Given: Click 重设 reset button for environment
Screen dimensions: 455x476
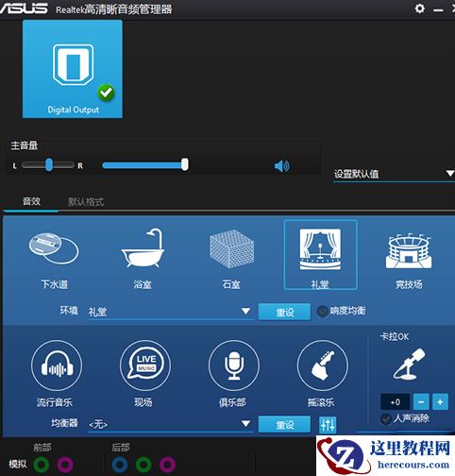Looking at the screenshot, I should [284, 312].
